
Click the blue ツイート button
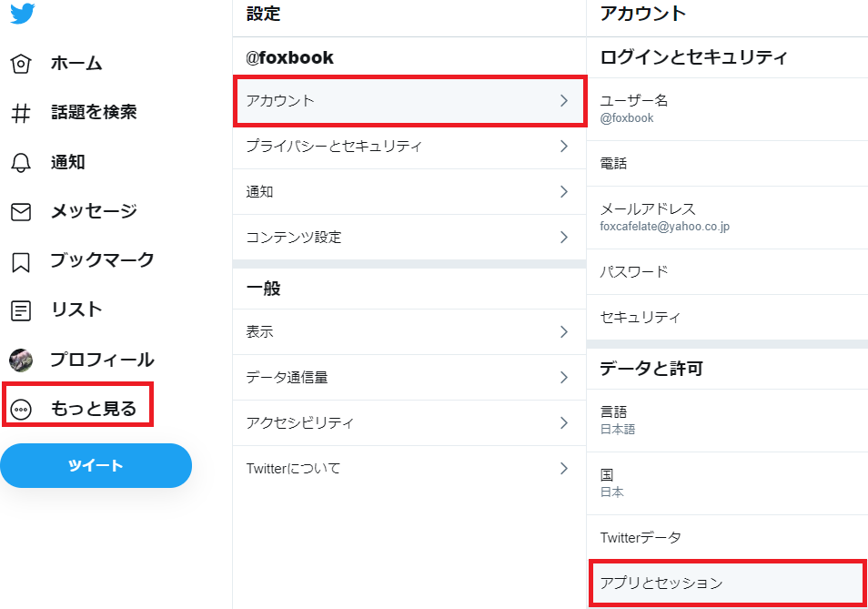click(x=96, y=465)
